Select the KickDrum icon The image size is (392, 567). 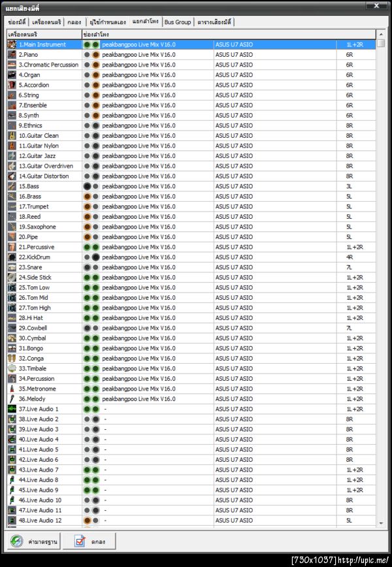coord(12,257)
